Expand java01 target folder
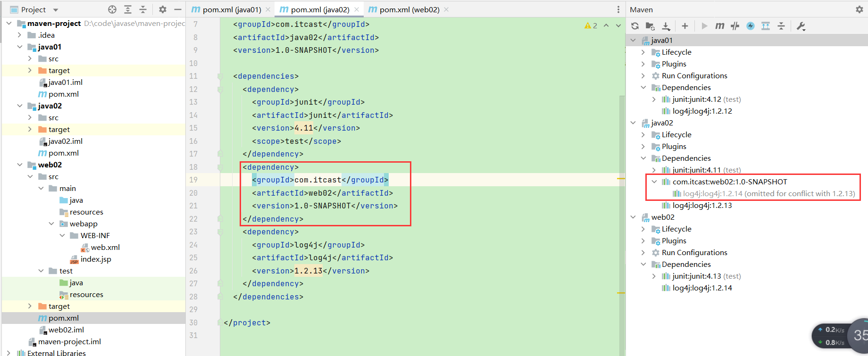The height and width of the screenshot is (356, 868). (30, 70)
